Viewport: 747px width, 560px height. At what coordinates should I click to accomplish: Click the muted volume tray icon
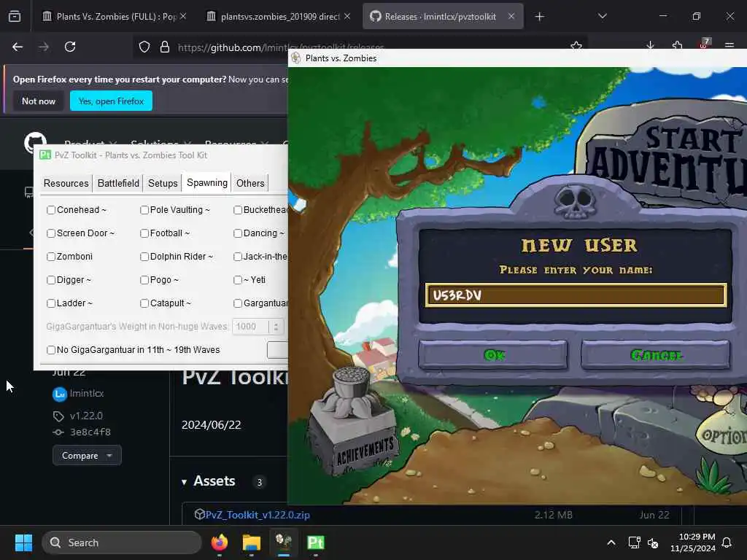653,542
